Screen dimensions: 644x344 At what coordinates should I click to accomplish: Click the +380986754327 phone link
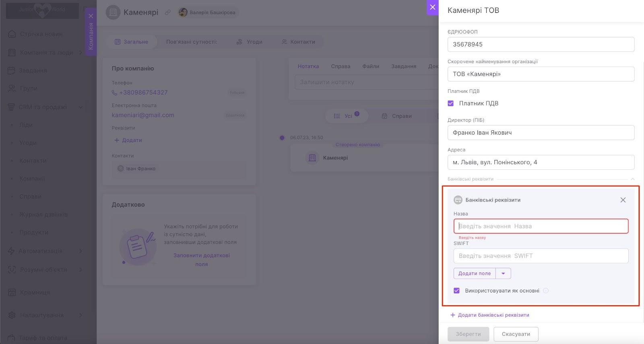click(143, 93)
